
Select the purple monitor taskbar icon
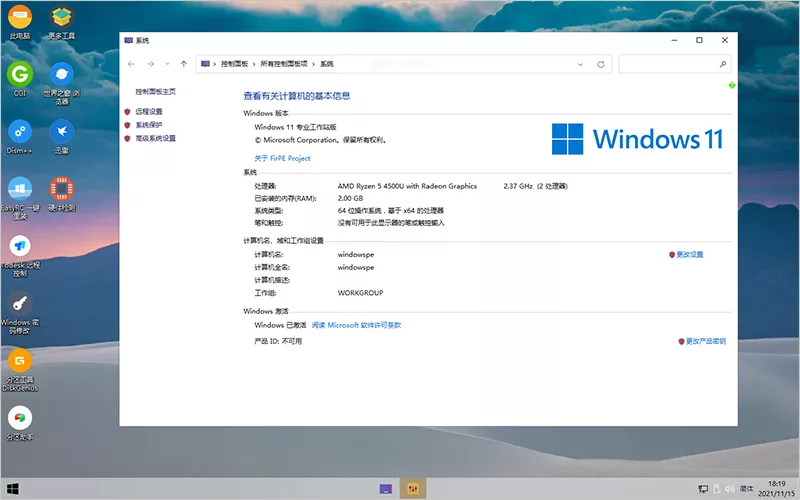click(x=386, y=489)
